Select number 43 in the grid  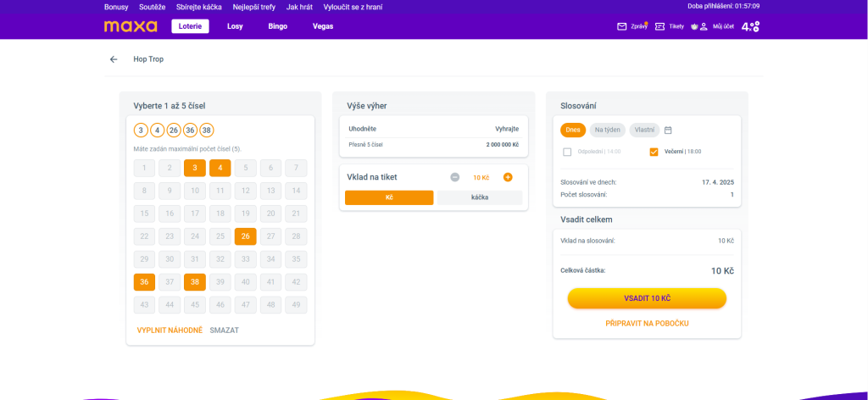click(x=144, y=305)
